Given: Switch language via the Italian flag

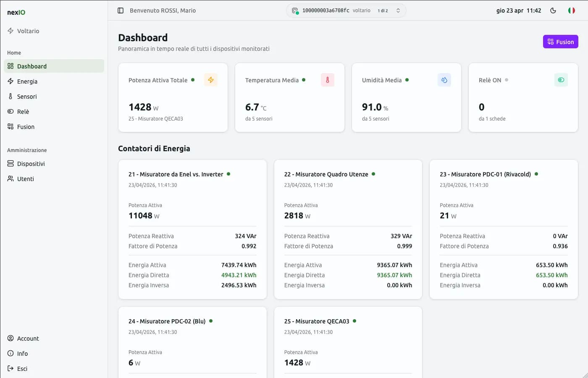Looking at the screenshot, I should point(572,10).
